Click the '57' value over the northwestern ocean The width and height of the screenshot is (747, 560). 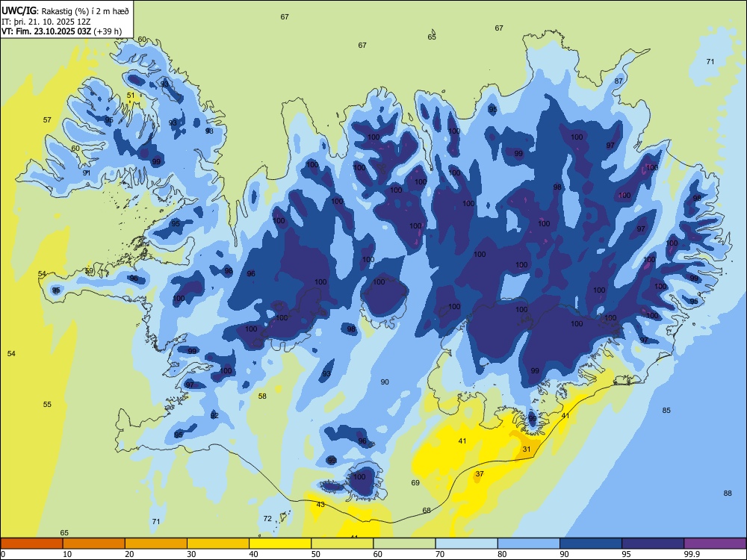point(47,120)
